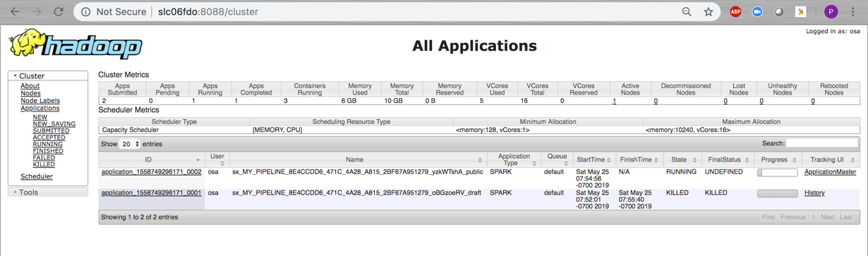Go to Previous pagination page
The width and height of the screenshot is (868, 256).
coord(793,217)
